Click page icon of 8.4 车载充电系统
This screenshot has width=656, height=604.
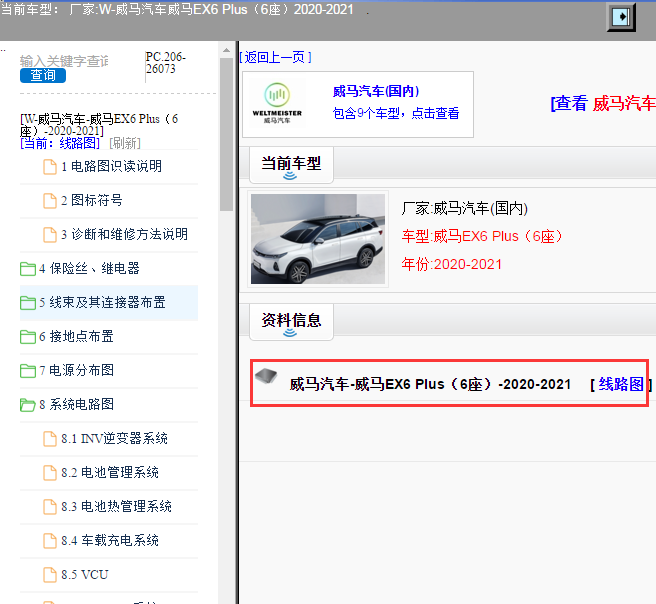[50, 541]
